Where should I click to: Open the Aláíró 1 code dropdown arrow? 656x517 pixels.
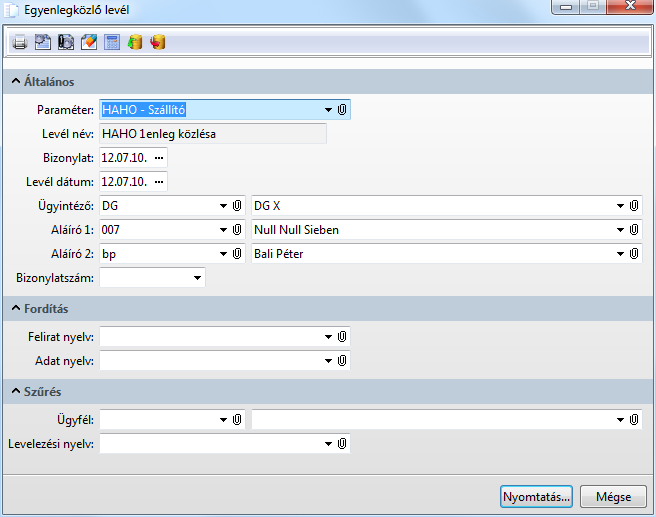(x=223, y=230)
